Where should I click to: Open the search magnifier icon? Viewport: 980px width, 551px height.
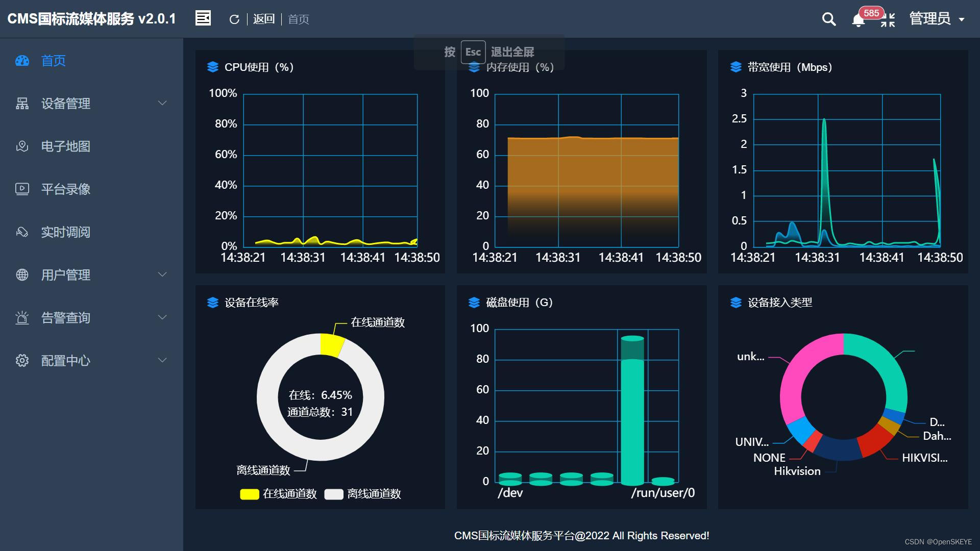pyautogui.click(x=829, y=19)
